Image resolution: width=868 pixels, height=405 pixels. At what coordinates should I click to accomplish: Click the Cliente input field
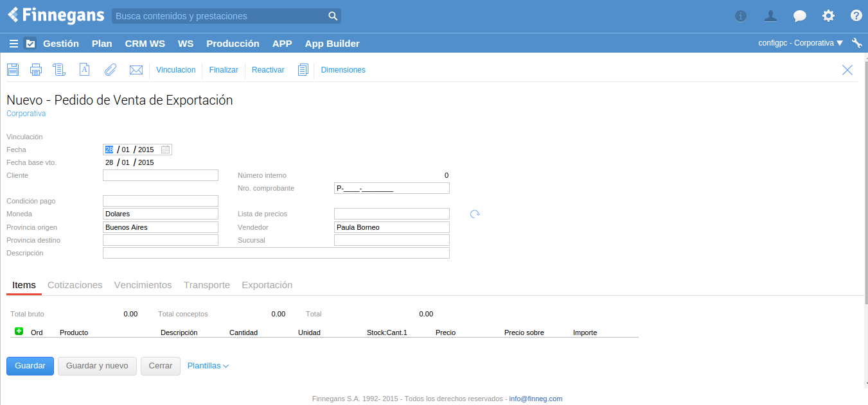(161, 175)
